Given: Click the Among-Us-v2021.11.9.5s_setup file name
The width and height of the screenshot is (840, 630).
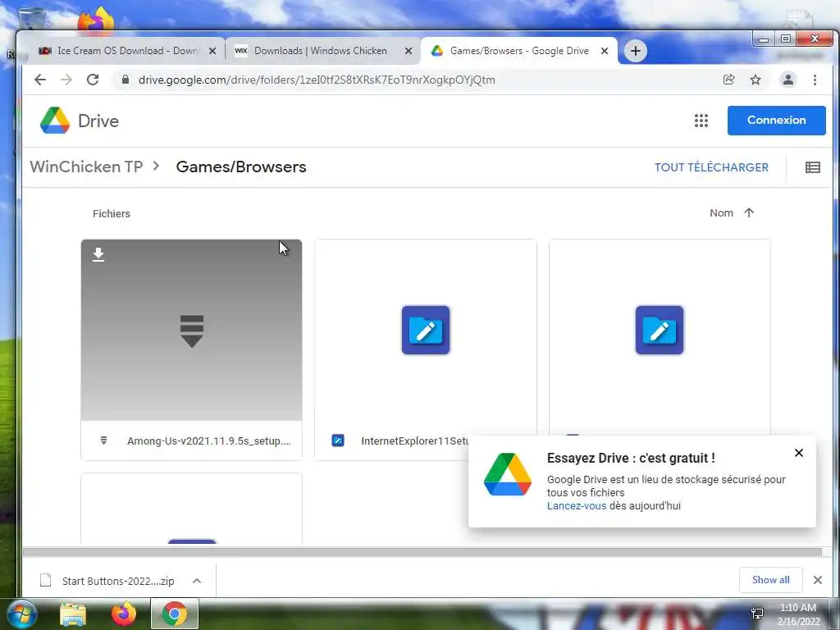Looking at the screenshot, I should 209,441.
